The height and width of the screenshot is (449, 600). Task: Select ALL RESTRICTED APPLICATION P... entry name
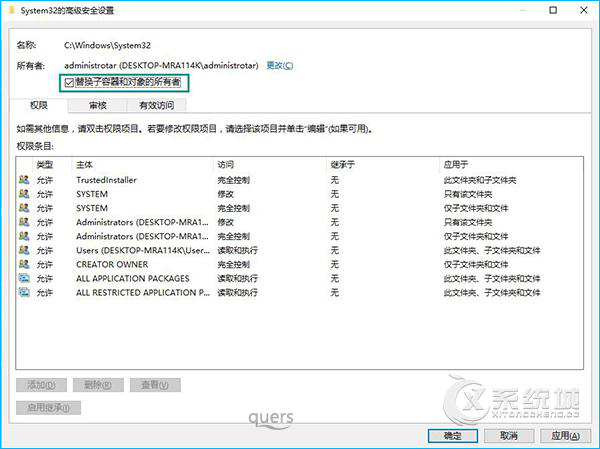[x=143, y=293]
